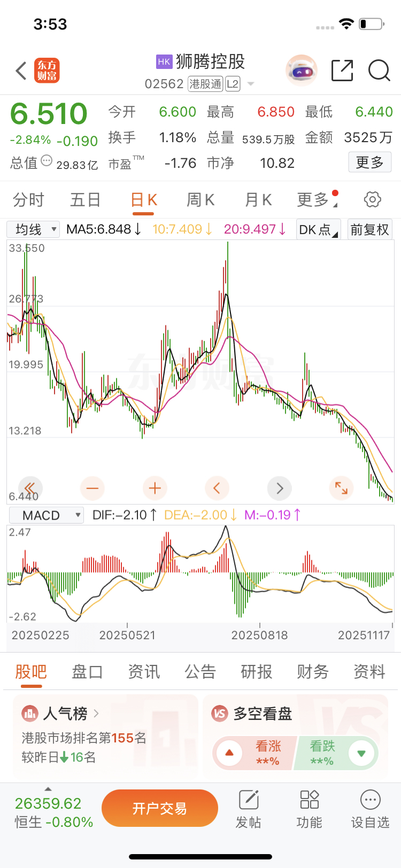
Task: Tap the 总值 info face icon
Action: pyautogui.click(x=47, y=160)
